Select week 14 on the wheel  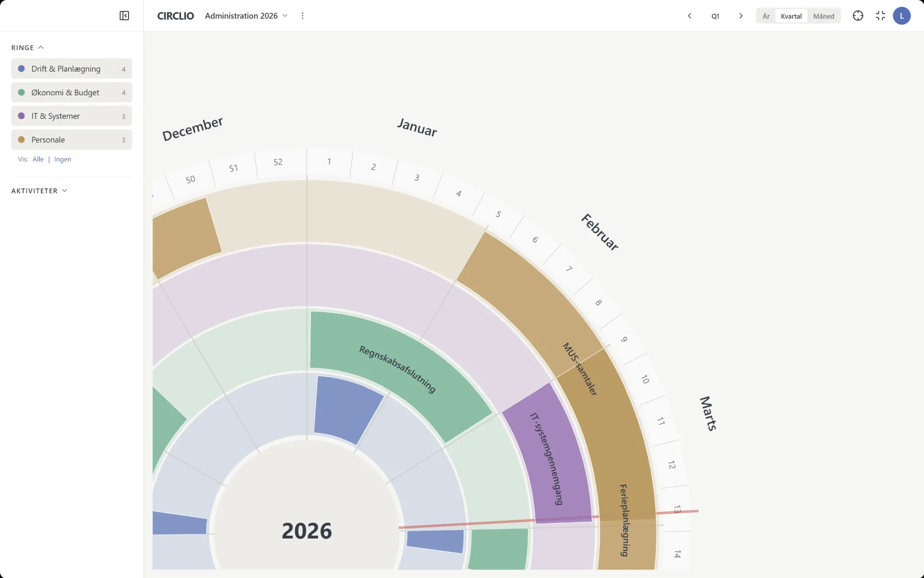pyautogui.click(x=678, y=554)
